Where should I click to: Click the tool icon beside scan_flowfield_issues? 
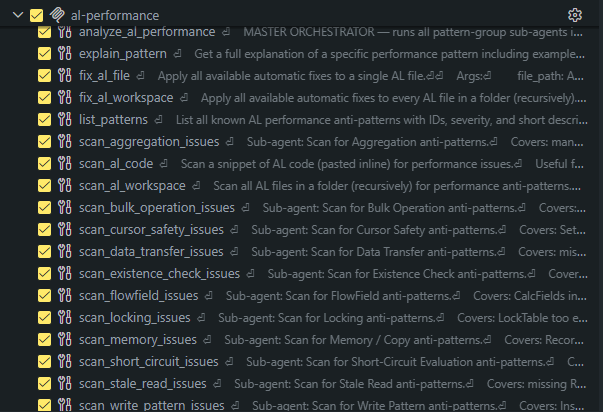point(65,295)
